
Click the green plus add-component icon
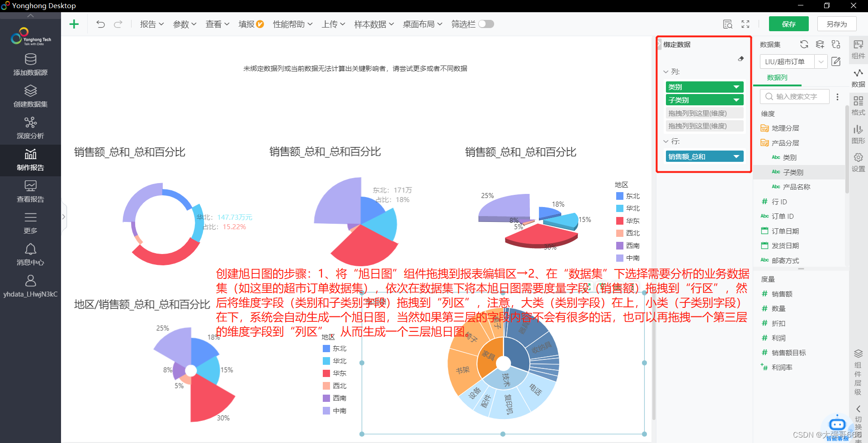(74, 24)
